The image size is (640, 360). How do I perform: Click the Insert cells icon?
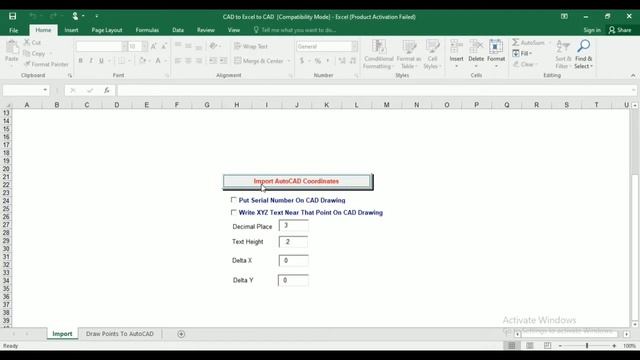tap(456, 47)
